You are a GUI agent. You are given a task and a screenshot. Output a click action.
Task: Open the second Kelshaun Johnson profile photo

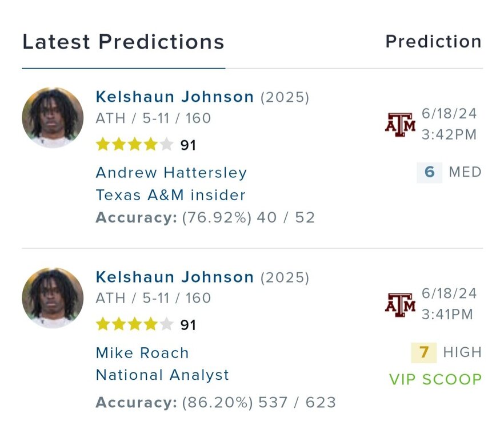coord(53,298)
